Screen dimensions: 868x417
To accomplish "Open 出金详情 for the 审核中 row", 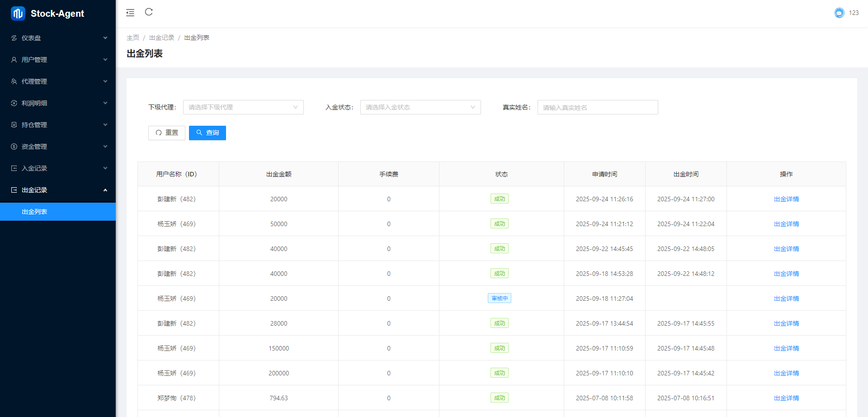I will click(786, 299).
